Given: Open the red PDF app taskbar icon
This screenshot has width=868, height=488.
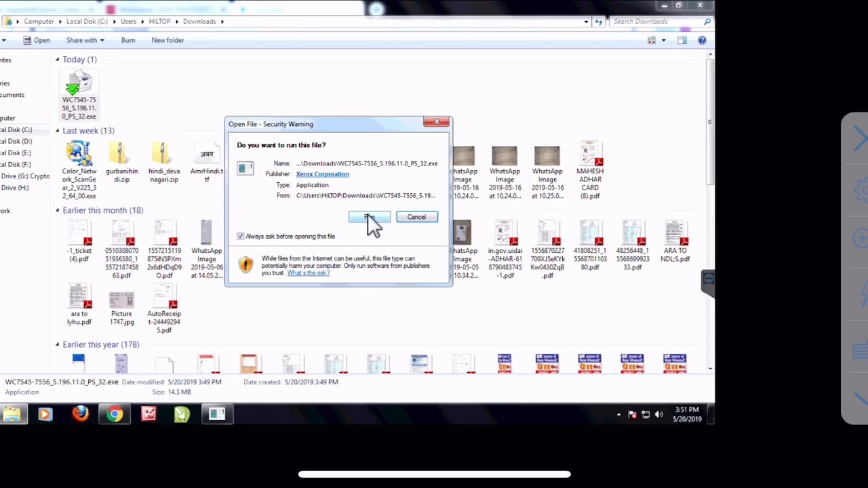Looking at the screenshot, I should [x=149, y=413].
